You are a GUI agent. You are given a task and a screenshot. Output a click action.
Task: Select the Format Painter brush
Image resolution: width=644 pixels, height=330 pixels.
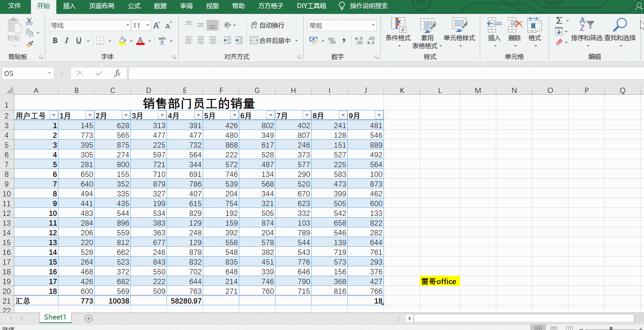coord(30,44)
